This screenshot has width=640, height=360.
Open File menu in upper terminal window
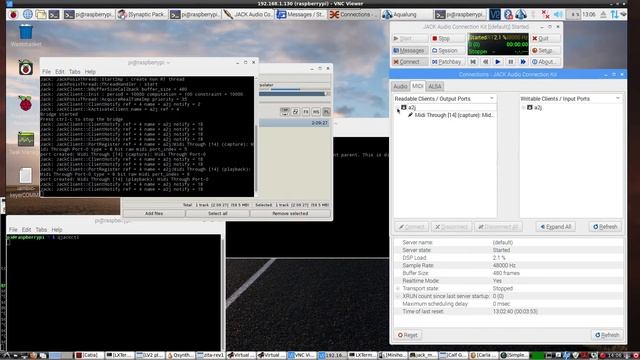pos(47,72)
